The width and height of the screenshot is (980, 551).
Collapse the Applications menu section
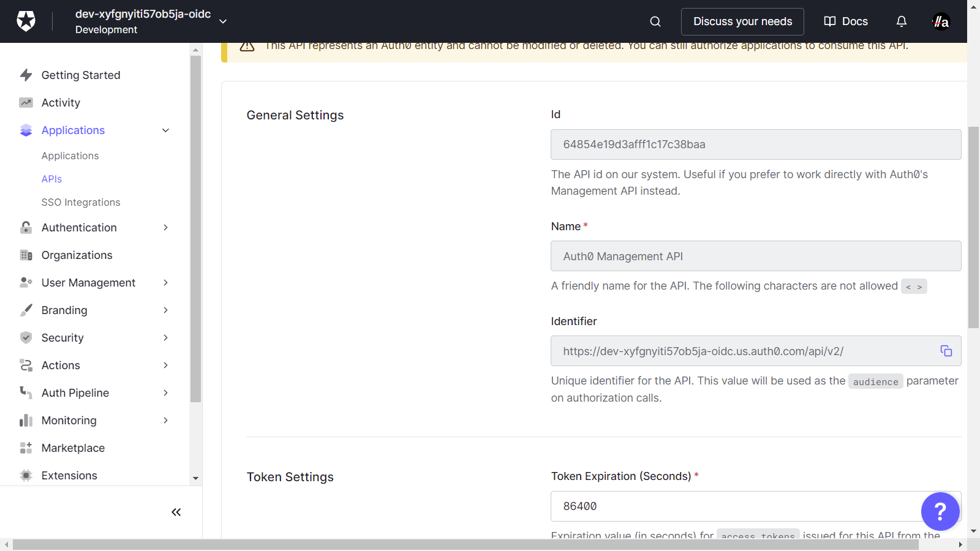[165, 130]
